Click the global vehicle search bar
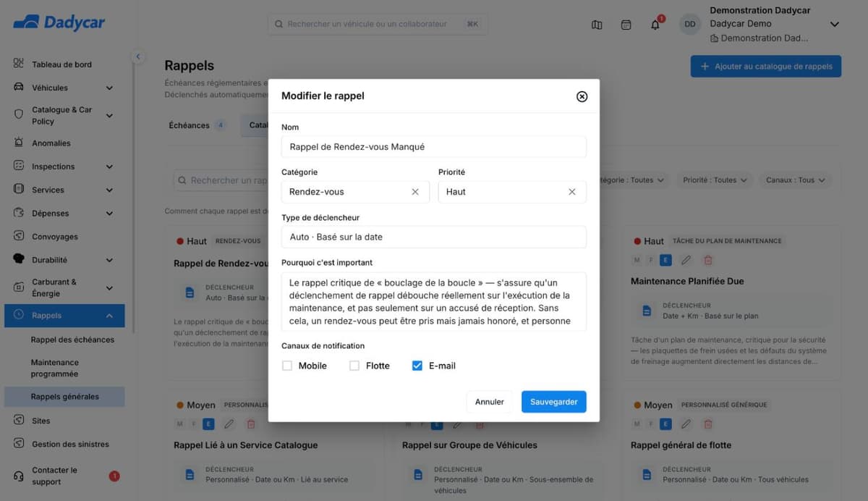868x501 pixels. tap(378, 24)
